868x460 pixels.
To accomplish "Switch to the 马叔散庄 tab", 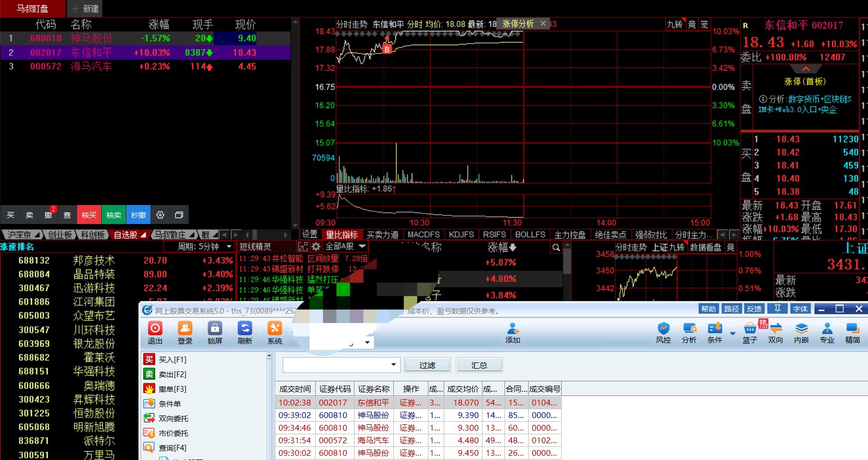I will pyautogui.click(x=169, y=235).
